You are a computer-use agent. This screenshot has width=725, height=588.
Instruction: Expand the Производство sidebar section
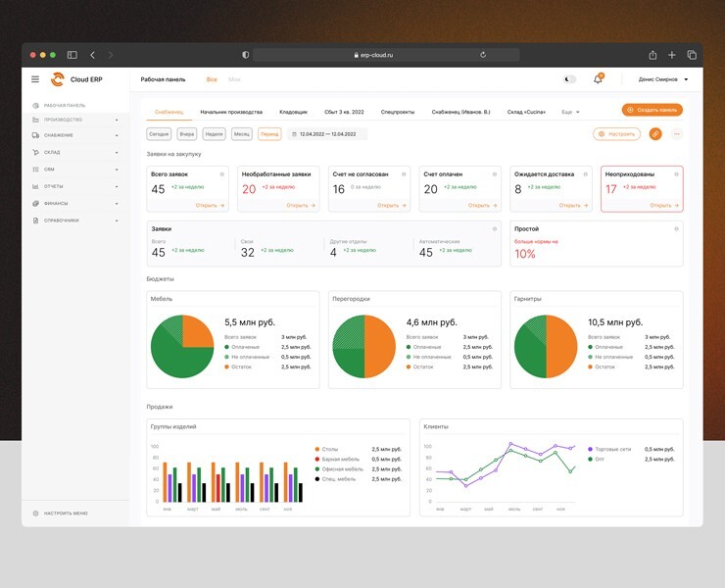point(74,120)
